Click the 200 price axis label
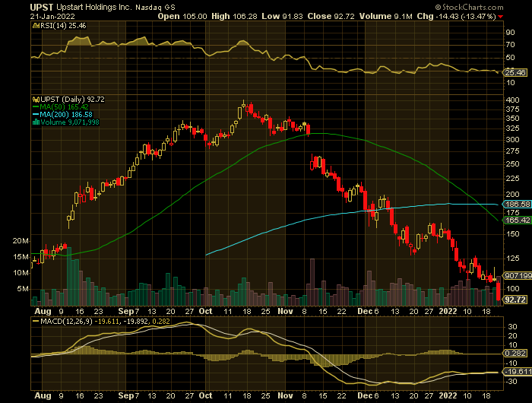Screen dimensions: 532x403 click(512, 195)
